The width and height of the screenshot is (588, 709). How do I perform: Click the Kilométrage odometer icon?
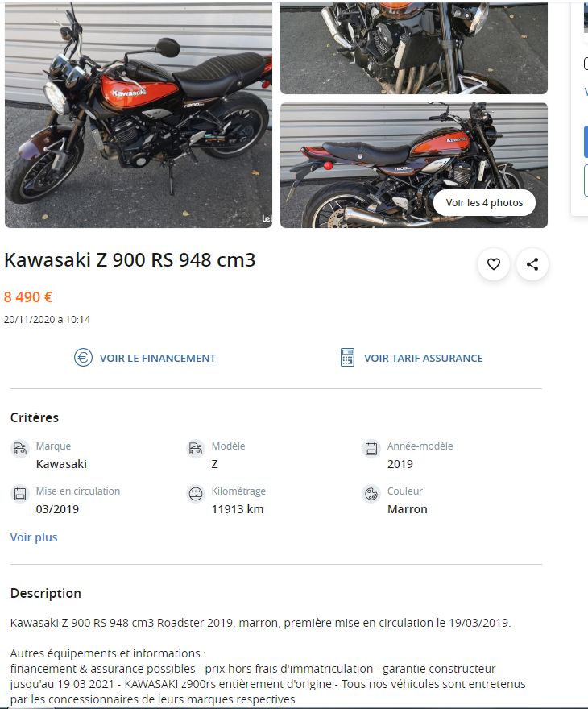point(195,494)
